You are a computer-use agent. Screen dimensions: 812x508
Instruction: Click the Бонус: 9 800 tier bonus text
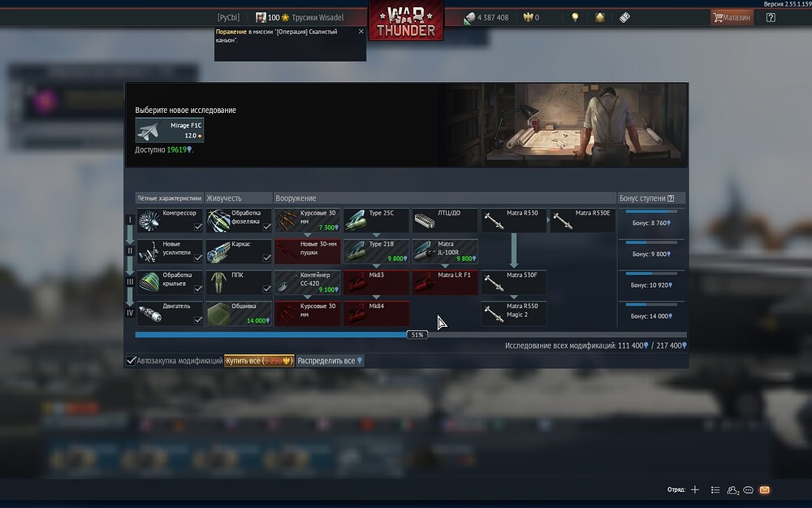pos(651,254)
